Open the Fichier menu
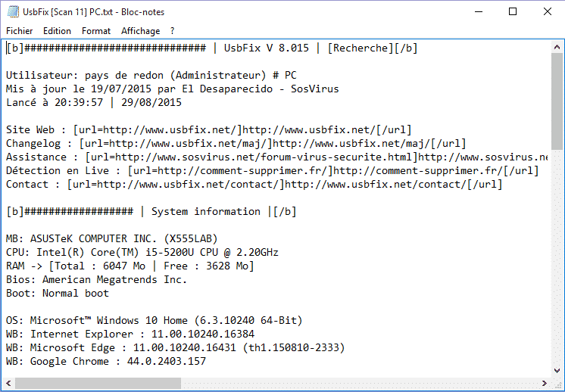565x392 pixels. [x=20, y=31]
